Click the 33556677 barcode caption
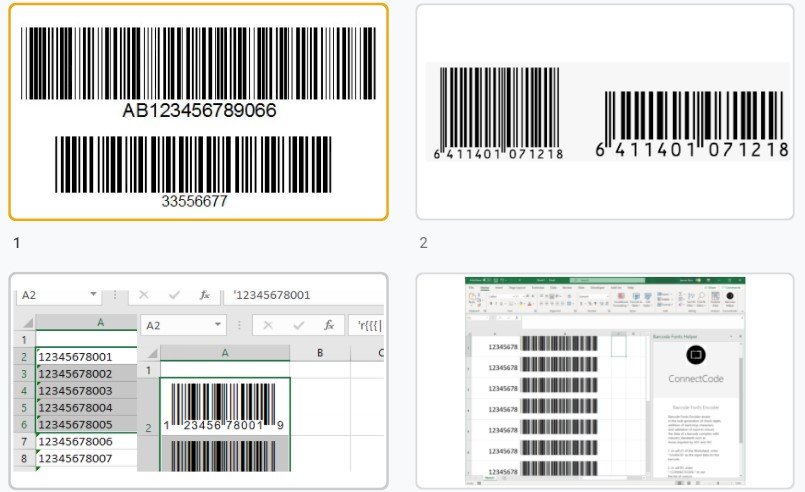805x492 pixels. 194,201
